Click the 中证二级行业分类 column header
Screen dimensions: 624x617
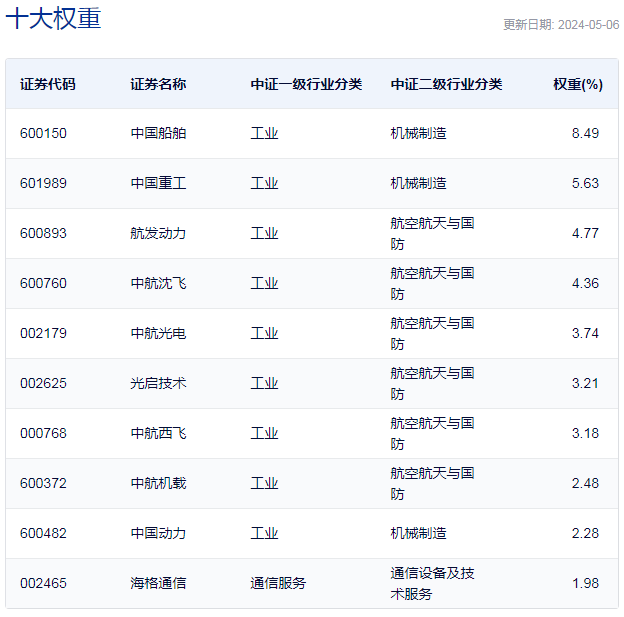point(446,84)
